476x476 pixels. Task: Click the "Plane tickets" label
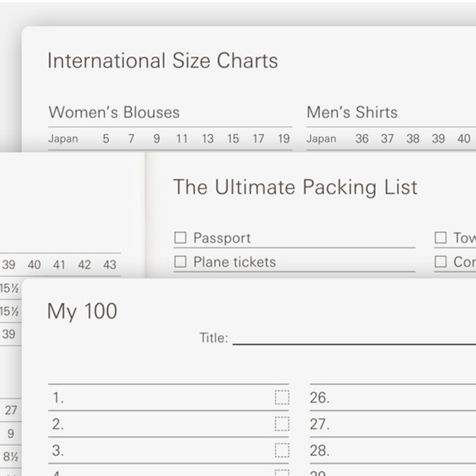pyautogui.click(x=235, y=262)
